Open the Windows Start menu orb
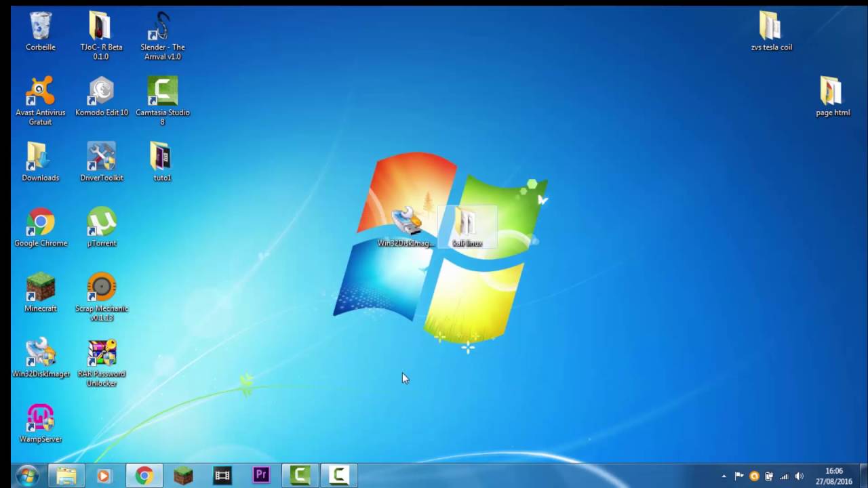 (28, 476)
